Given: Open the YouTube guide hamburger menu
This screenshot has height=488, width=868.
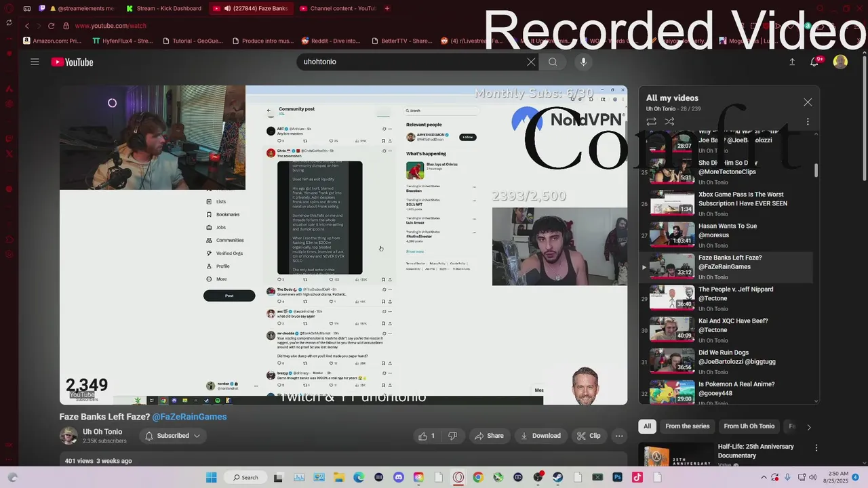Looking at the screenshot, I should click(x=35, y=62).
